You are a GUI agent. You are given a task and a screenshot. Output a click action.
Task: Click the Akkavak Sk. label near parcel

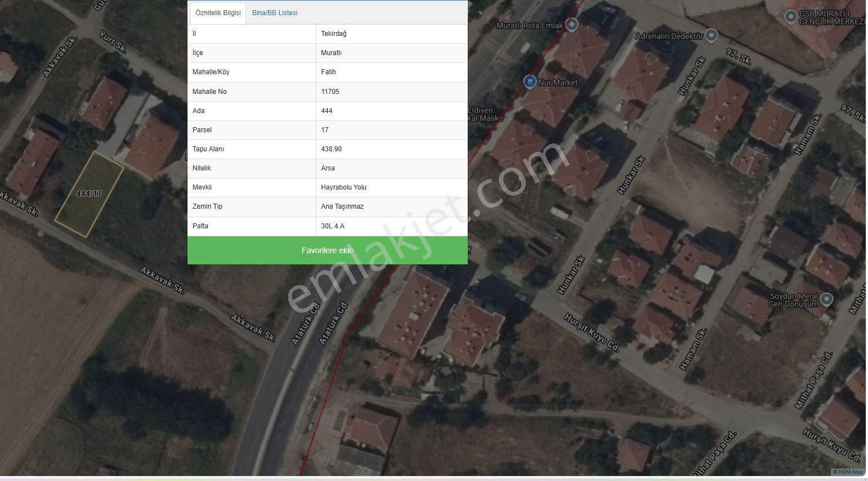click(19, 204)
